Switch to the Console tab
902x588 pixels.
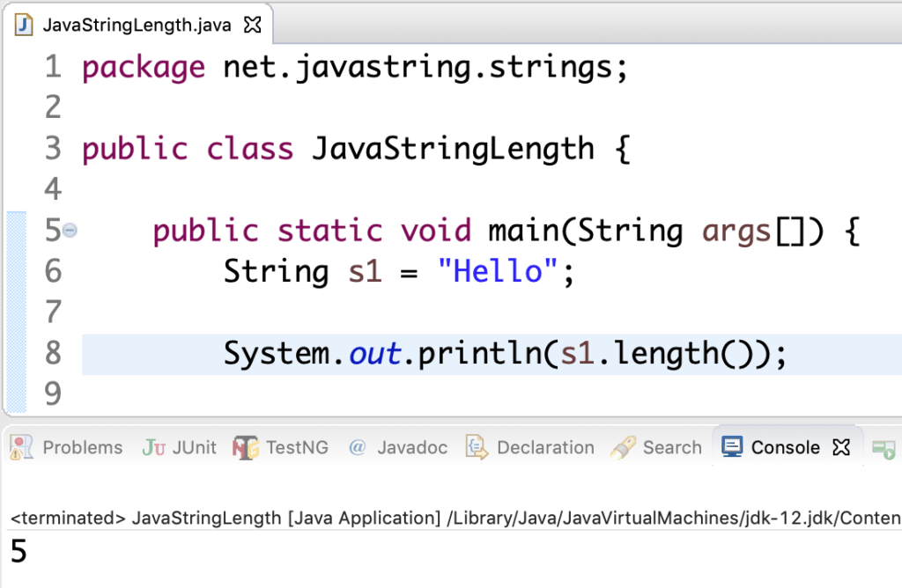tap(784, 446)
